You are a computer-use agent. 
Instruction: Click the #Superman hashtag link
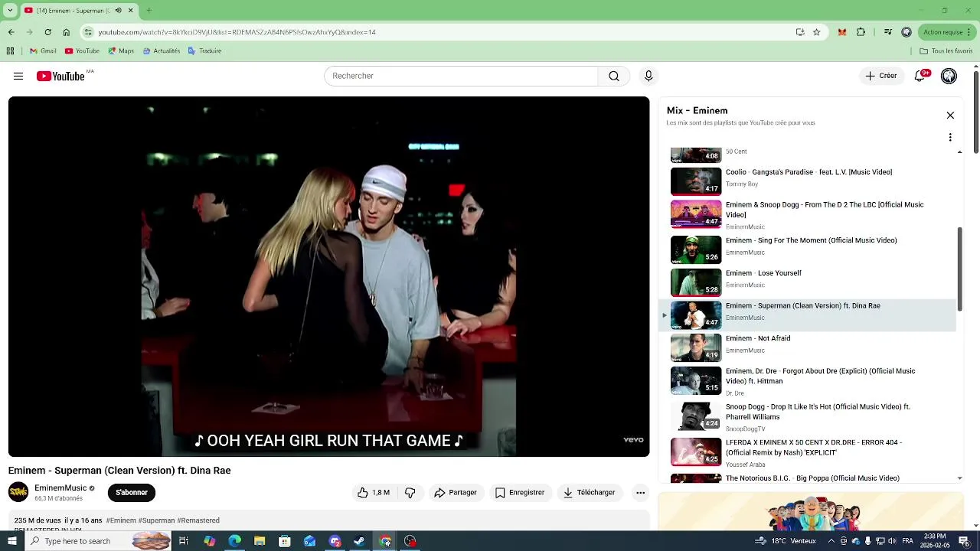(156, 520)
